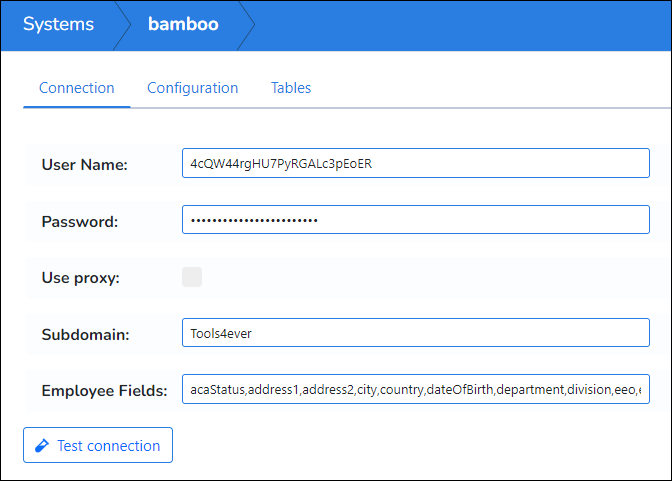The width and height of the screenshot is (672, 481).
Task: Select the Connection tab
Action: pyautogui.click(x=77, y=88)
